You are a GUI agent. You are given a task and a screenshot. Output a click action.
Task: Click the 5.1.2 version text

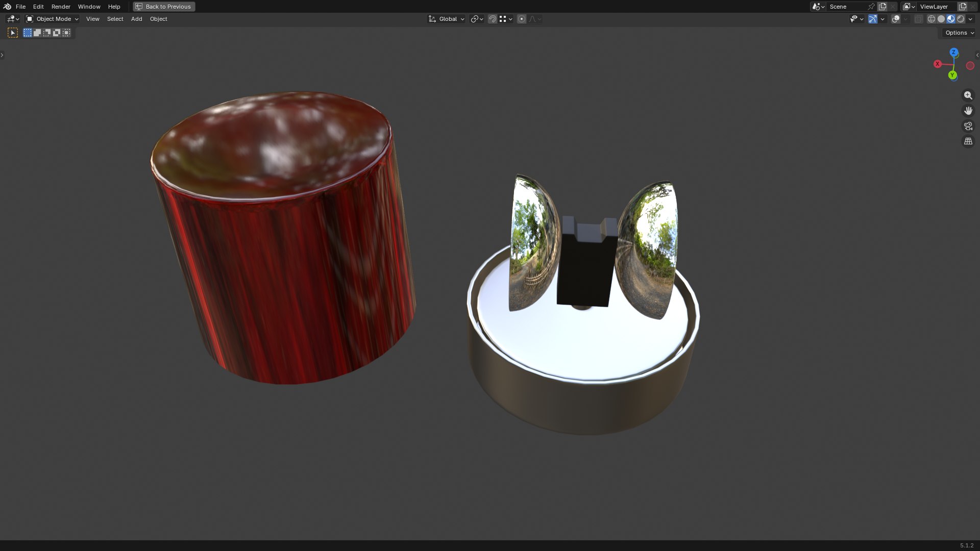pyautogui.click(x=967, y=545)
